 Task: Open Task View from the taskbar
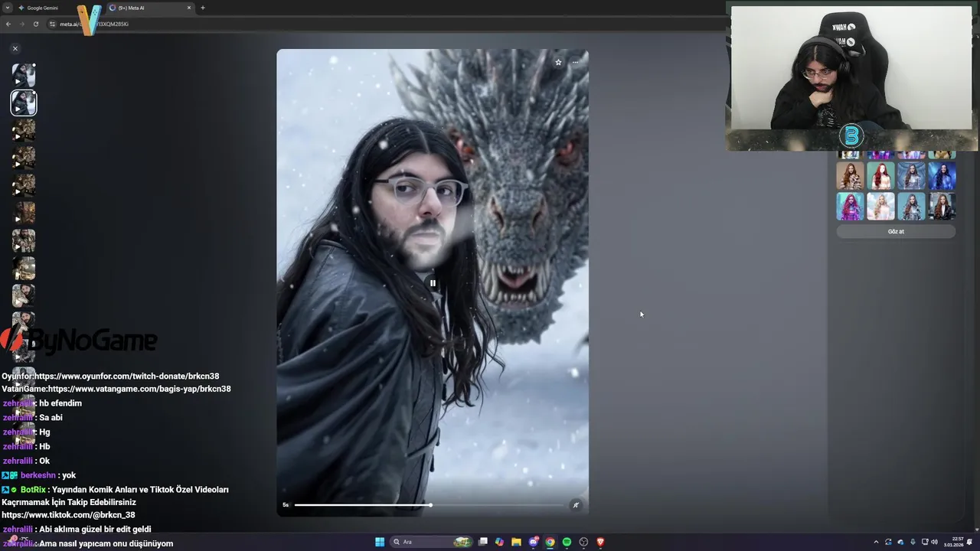click(x=483, y=542)
